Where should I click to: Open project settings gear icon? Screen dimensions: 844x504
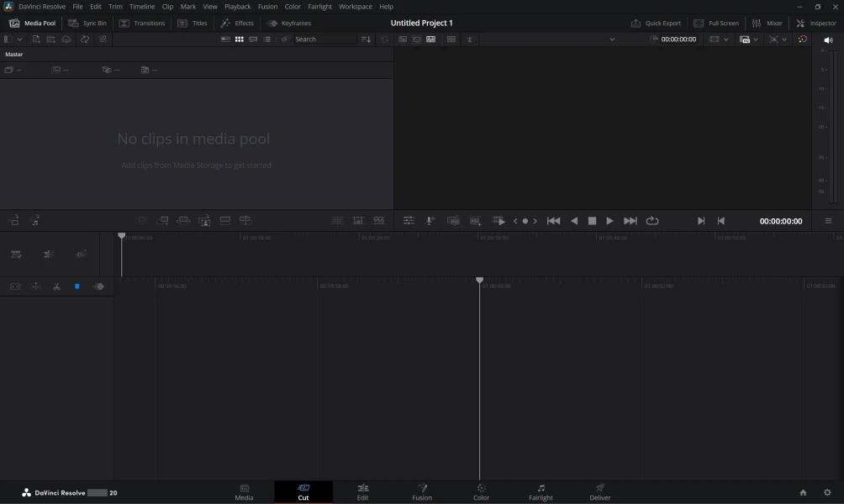(827, 493)
